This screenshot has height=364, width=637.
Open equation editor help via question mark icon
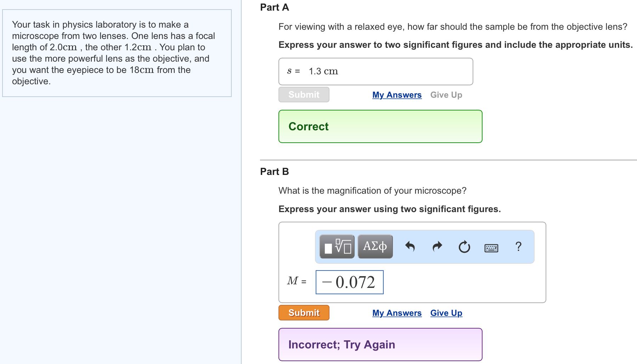518,246
